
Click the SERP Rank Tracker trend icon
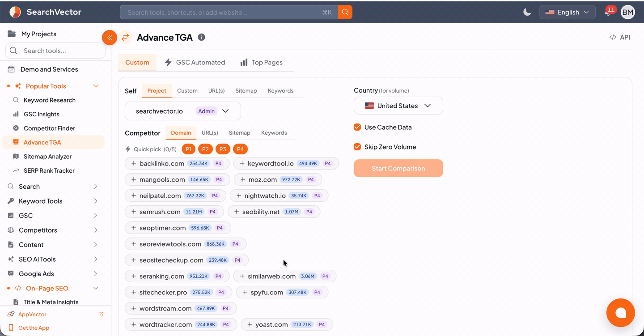tap(16, 170)
